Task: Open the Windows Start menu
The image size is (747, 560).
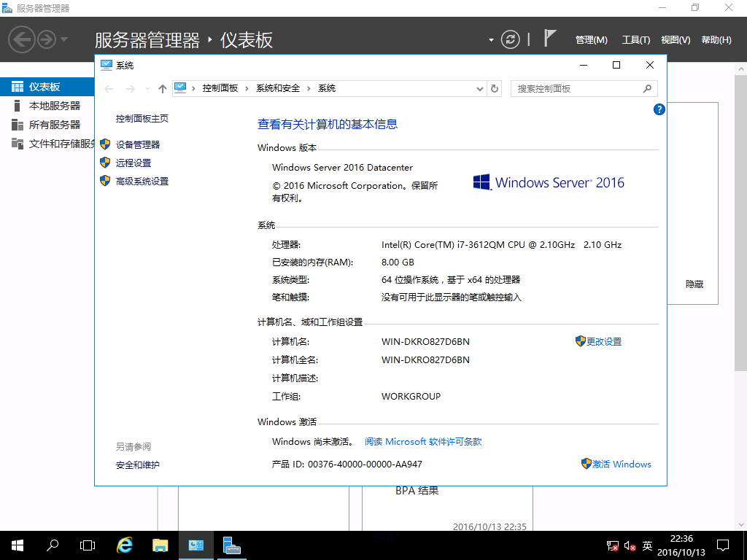Action: [18, 545]
